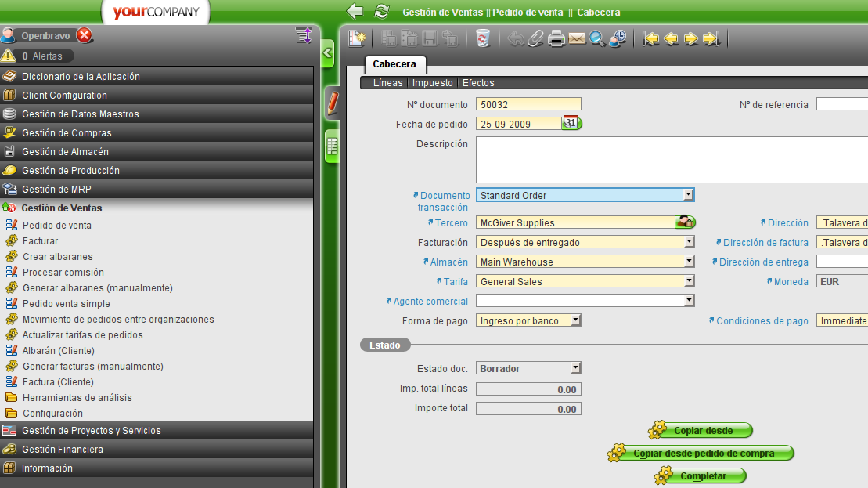
Task: Go to the last record
Action: (x=711, y=39)
